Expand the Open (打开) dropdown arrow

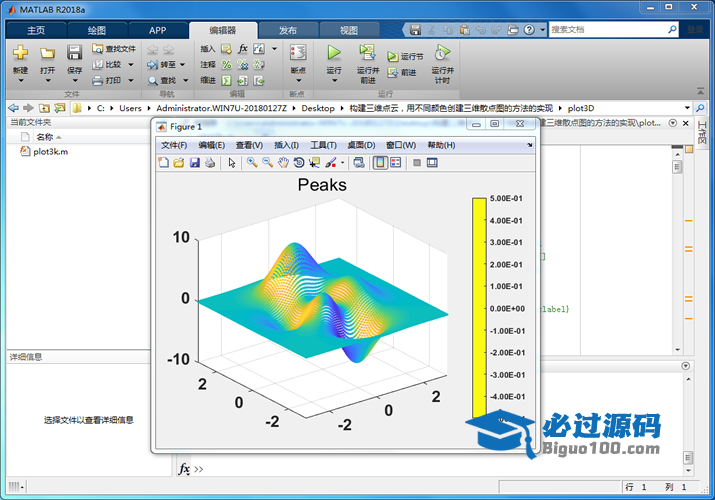click(x=47, y=81)
